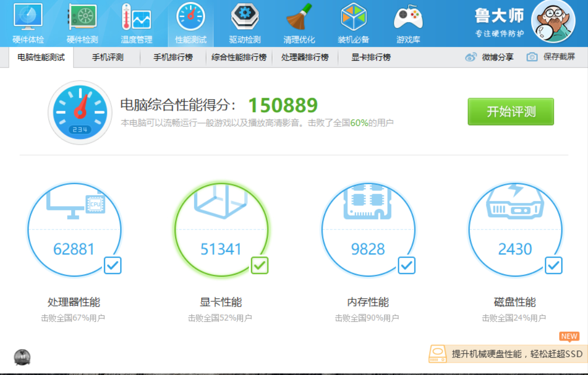
Task: Open the 驱动检测 driver detection icon
Action: (245, 17)
